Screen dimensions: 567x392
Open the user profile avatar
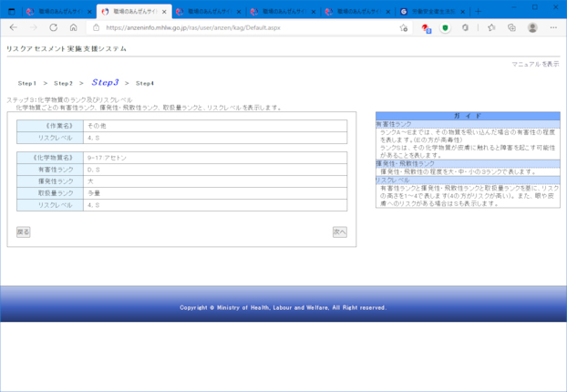click(x=532, y=28)
